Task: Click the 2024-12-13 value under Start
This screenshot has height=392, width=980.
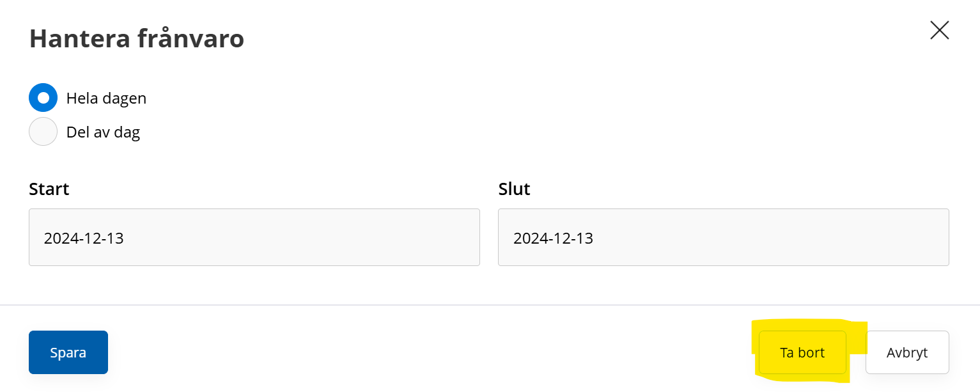Action: pyautogui.click(x=84, y=239)
